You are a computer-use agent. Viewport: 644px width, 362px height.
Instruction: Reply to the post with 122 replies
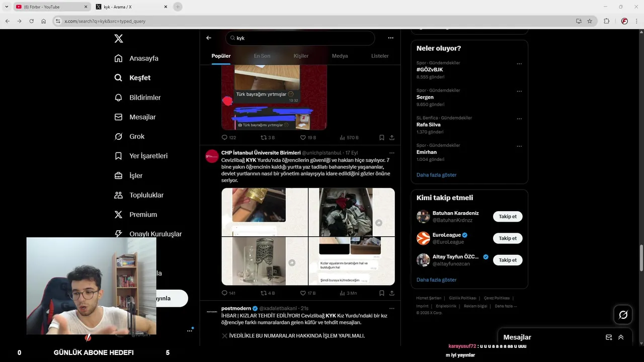(x=228, y=137)
